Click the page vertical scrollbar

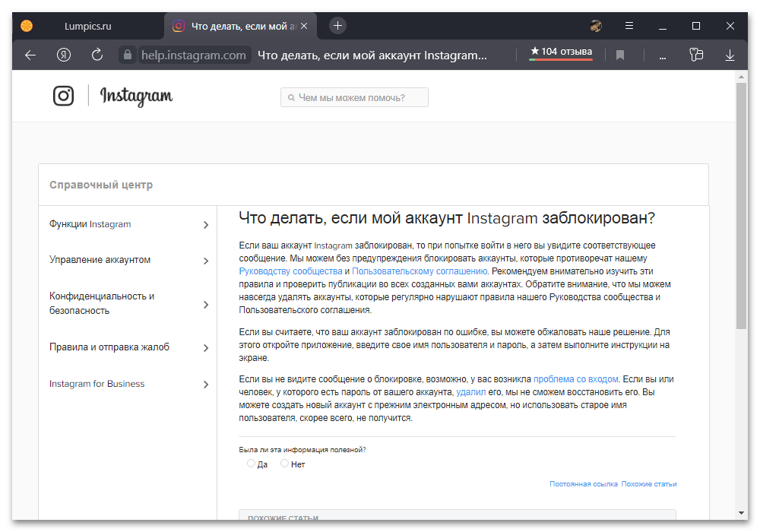(741, 205)
